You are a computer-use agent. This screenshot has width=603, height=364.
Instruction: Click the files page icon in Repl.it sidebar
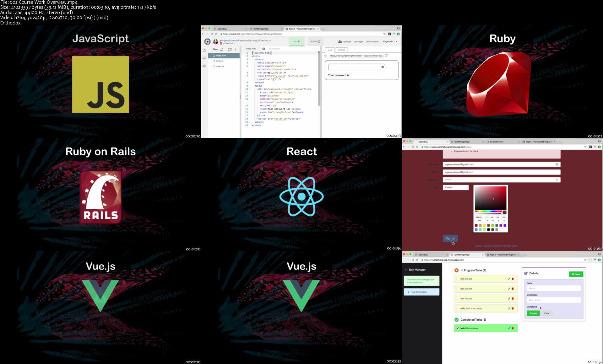[x=204, y=50]
